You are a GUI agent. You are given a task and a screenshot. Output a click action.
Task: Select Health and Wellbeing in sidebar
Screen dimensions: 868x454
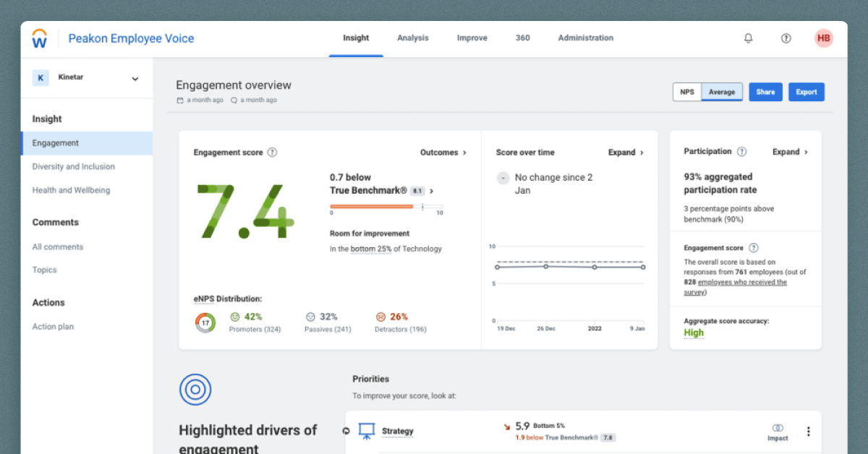71,191
